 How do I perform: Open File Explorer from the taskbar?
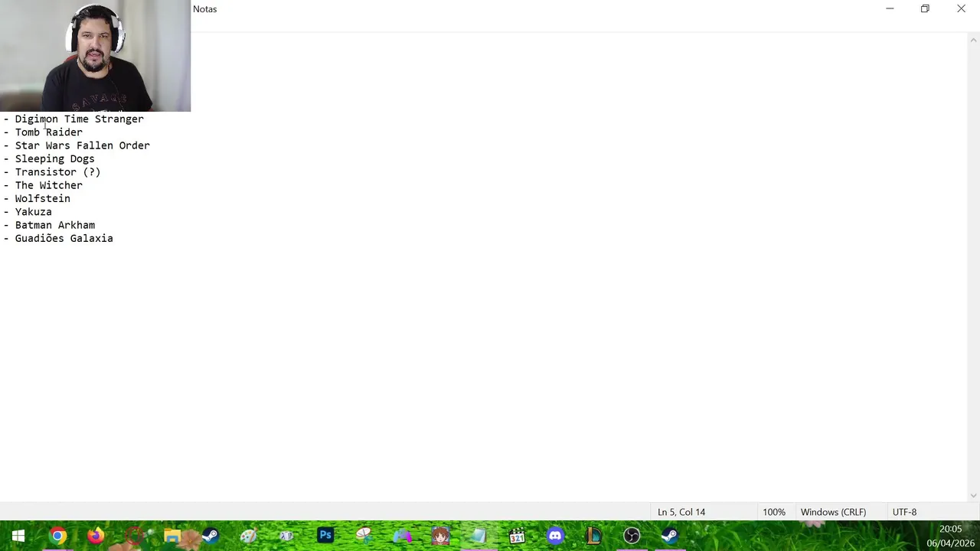coord(172,536)
